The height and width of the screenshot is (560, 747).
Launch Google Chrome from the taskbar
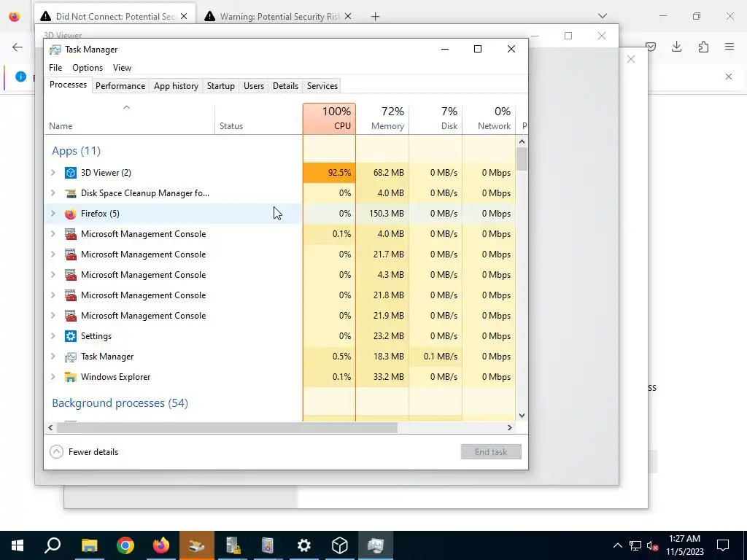(125, 545)
